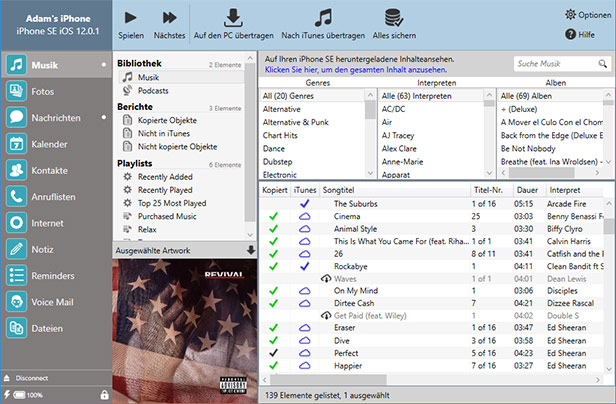
Task: Select All (20) Genres
Action: pyautogui.click(x=312, y=96)
